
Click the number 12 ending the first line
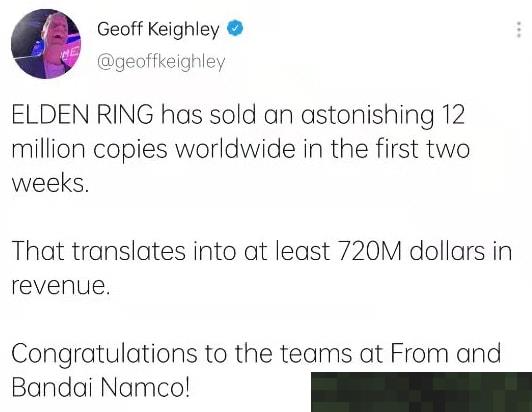pyautogui.click(x=453, y=114)
